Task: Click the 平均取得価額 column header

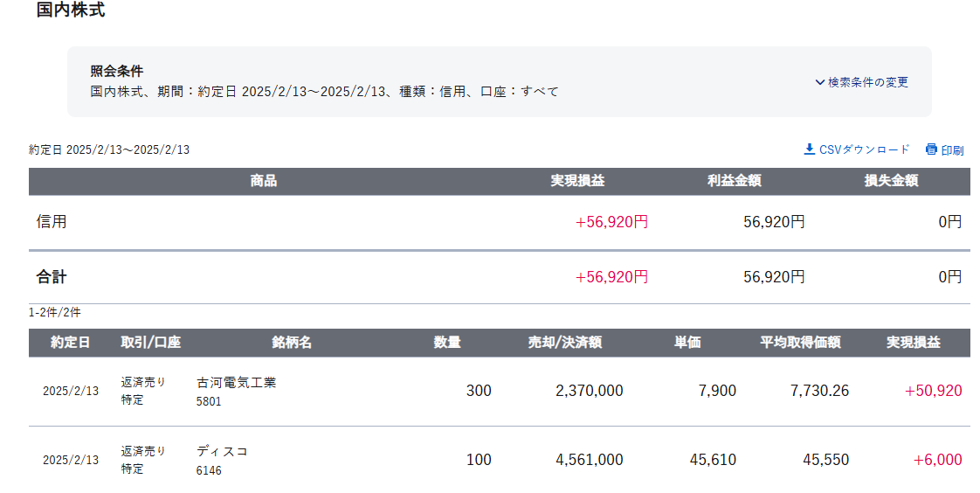Action: pos(800,343)
